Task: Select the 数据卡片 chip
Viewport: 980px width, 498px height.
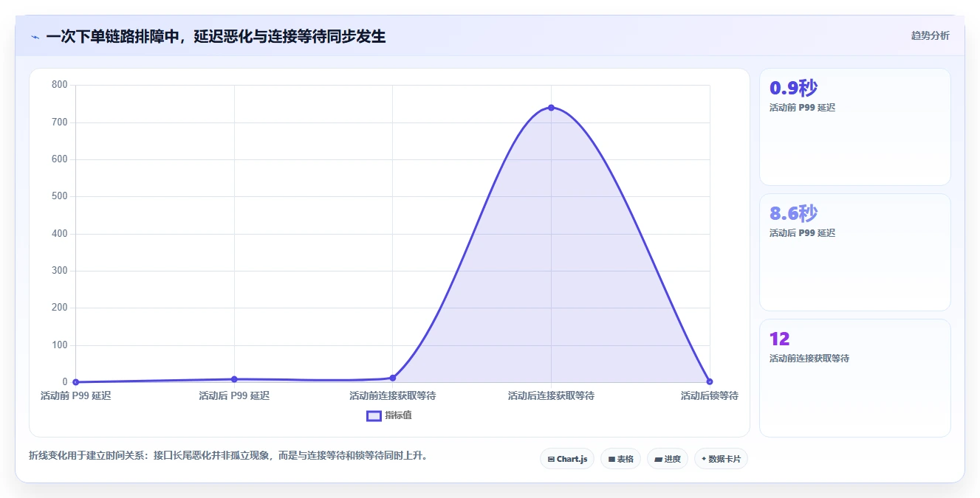Action: pos(721,459)
